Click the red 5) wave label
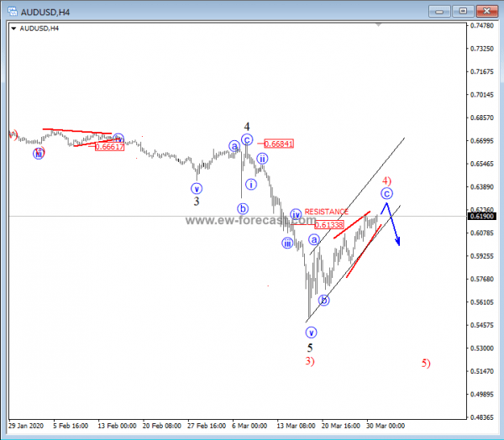The image size is (504, 440). (x=426, y=364)
